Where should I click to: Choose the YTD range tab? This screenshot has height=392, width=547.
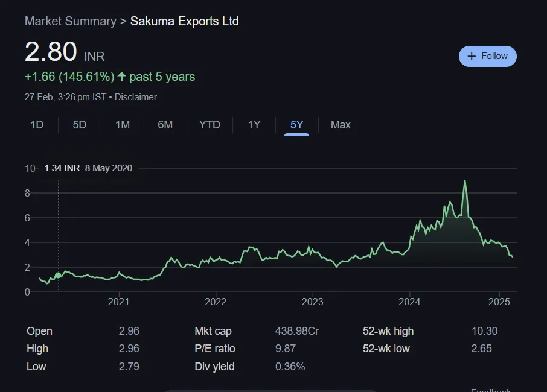pyautogui.click(x=210, y=125)
